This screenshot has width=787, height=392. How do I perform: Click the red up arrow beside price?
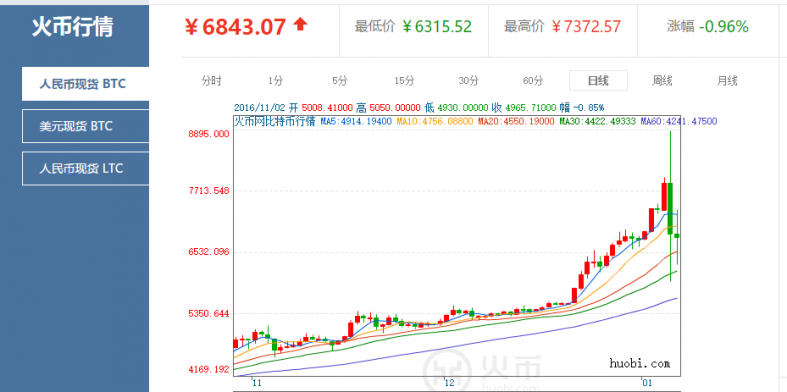tap(300, 24)
